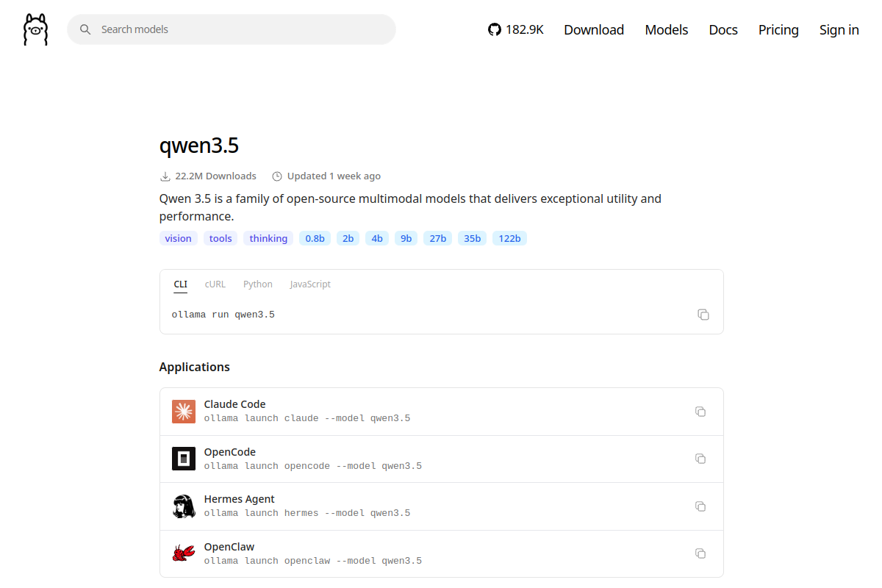Focus the Search models field
Image resolution: width=882 pixels, height=588 pixels.
[232, 29]
